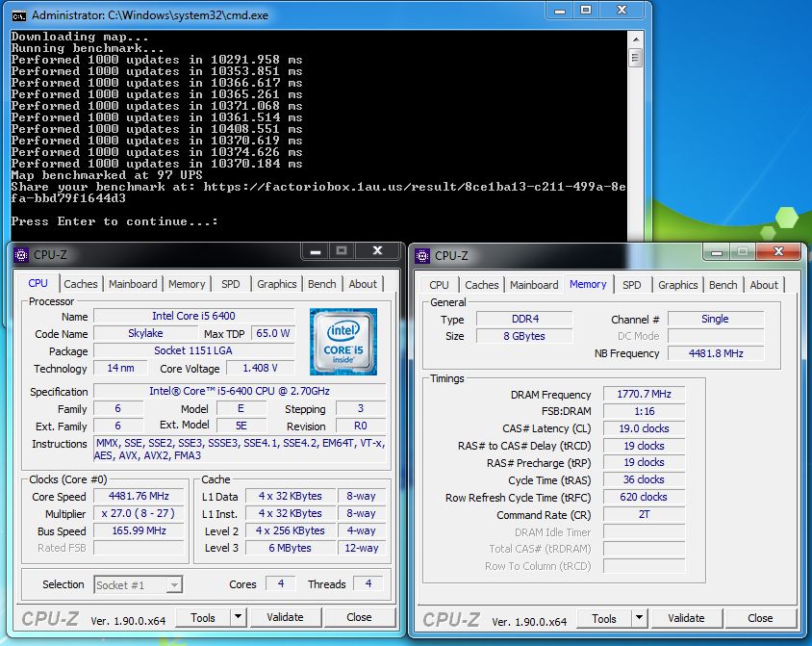
Task: Open SPD tab in left CPU-Z
Action: (x=231, y=284)
